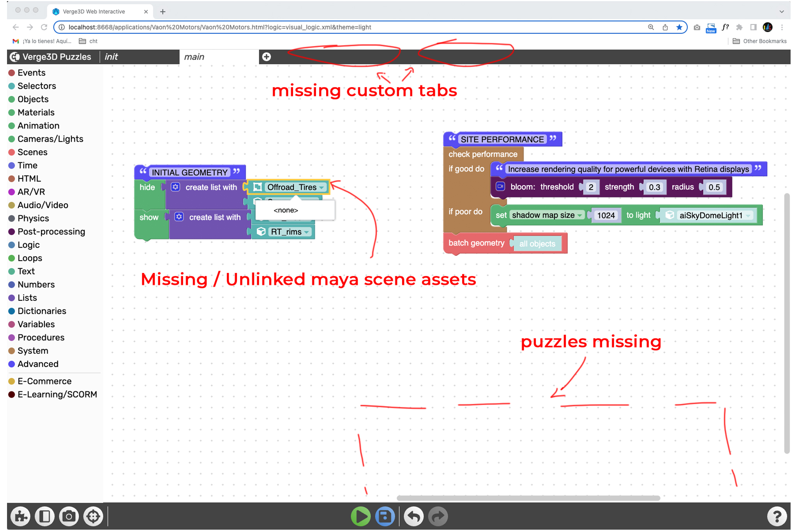Click the Gmail bookmark link

(x=42, y=41)
